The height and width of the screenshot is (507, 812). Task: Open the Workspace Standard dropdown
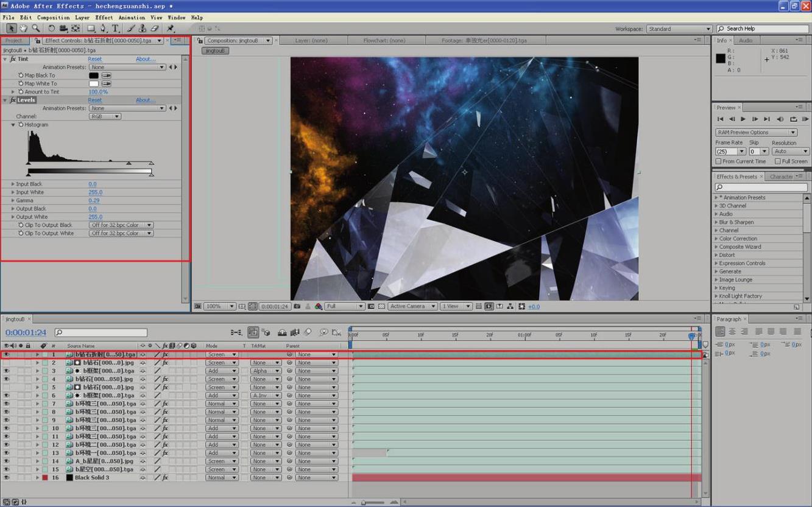[x=679, y=29]
